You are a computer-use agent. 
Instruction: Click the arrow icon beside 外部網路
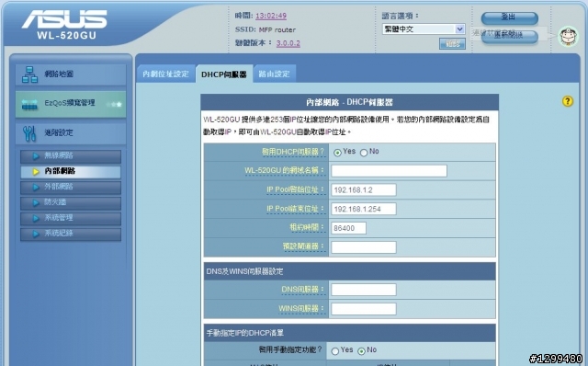point(36,187)
